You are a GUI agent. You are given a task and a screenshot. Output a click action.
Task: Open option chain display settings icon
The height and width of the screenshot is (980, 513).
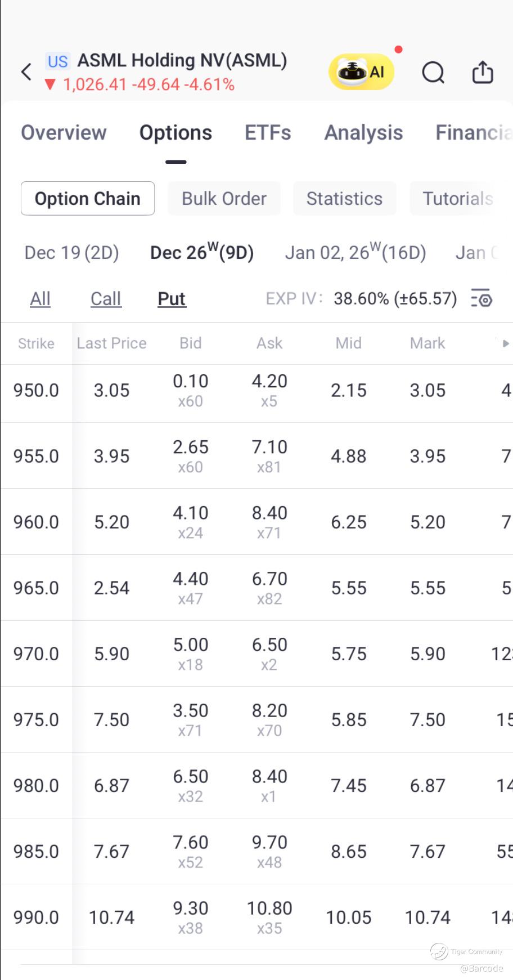click(481, 298)
